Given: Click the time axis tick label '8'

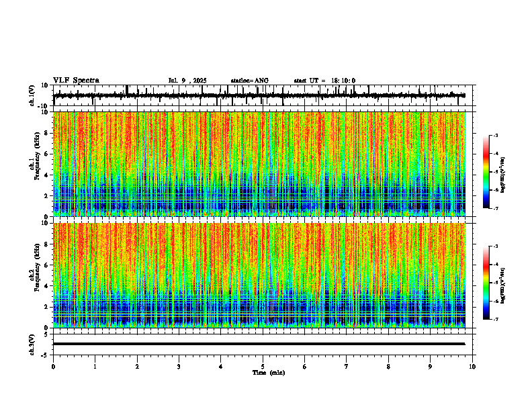Looking at the screenshot, I should click(388, 367).
